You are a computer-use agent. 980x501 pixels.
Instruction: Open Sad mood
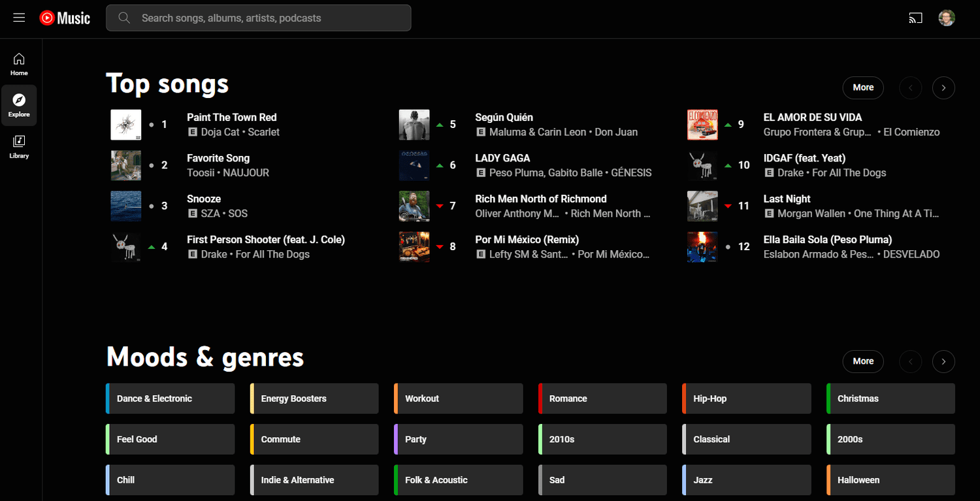602,480
